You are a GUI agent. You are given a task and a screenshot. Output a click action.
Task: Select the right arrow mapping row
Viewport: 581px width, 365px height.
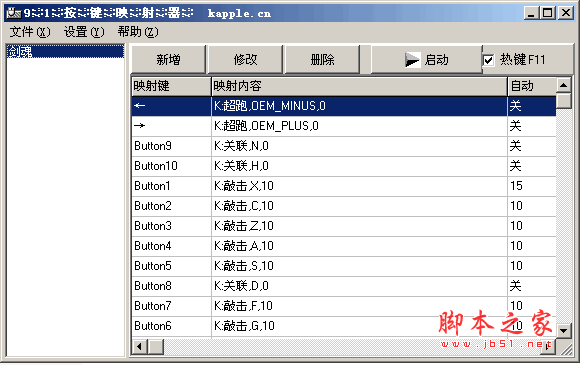click(344, 126)
